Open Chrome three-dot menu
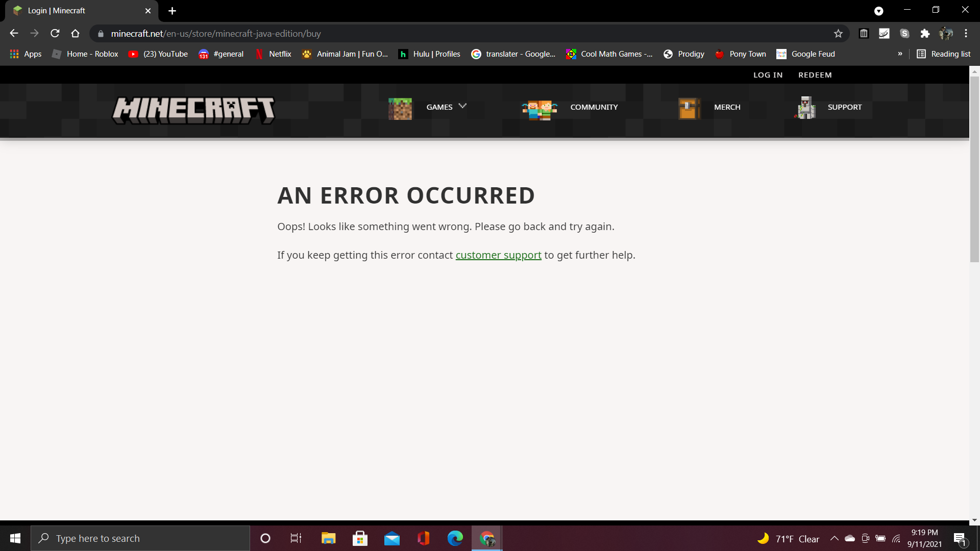The width and height of the screenshot is (980, 551). (966, 34)
